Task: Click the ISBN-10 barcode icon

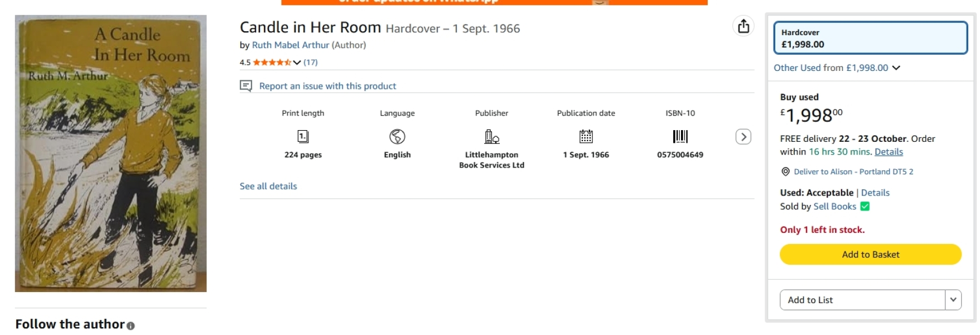Action: [680, 137]
